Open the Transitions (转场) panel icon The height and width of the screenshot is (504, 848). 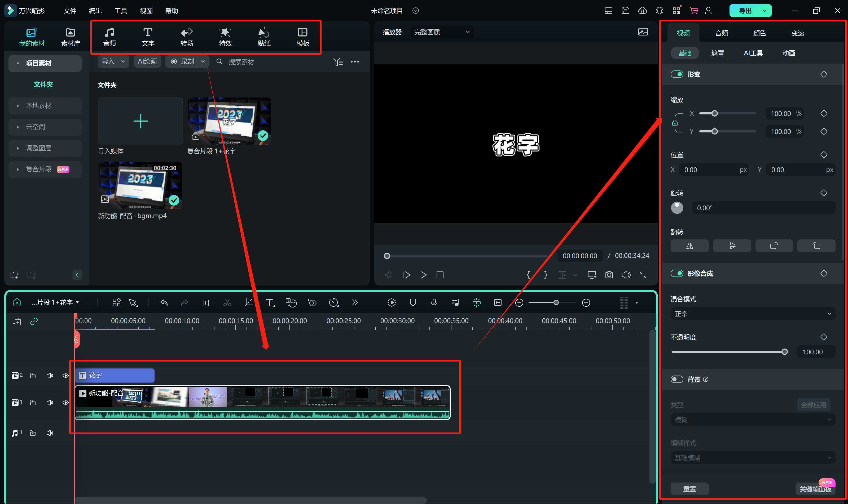click(187, 37)
